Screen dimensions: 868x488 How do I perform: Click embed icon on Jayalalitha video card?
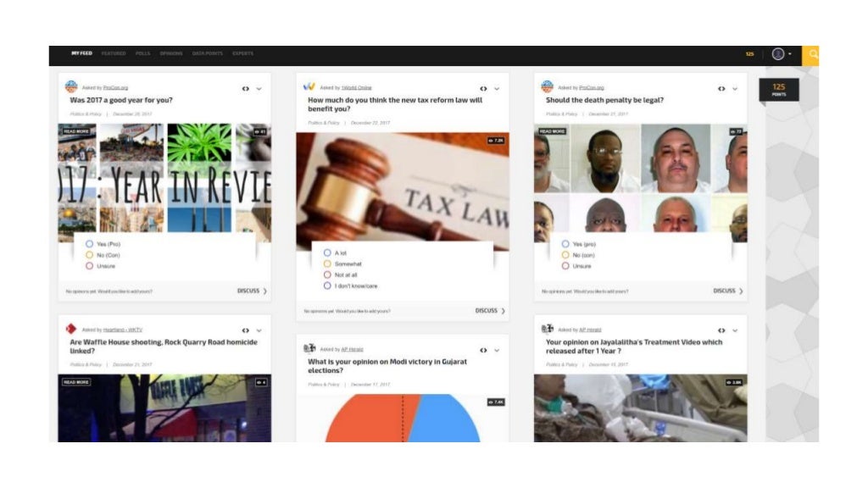pyautogui.click(x=721, y=330)
